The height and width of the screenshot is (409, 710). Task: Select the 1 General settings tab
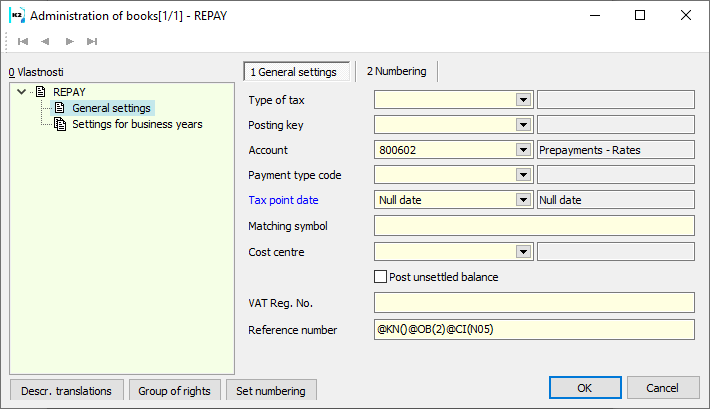[297, 72]
